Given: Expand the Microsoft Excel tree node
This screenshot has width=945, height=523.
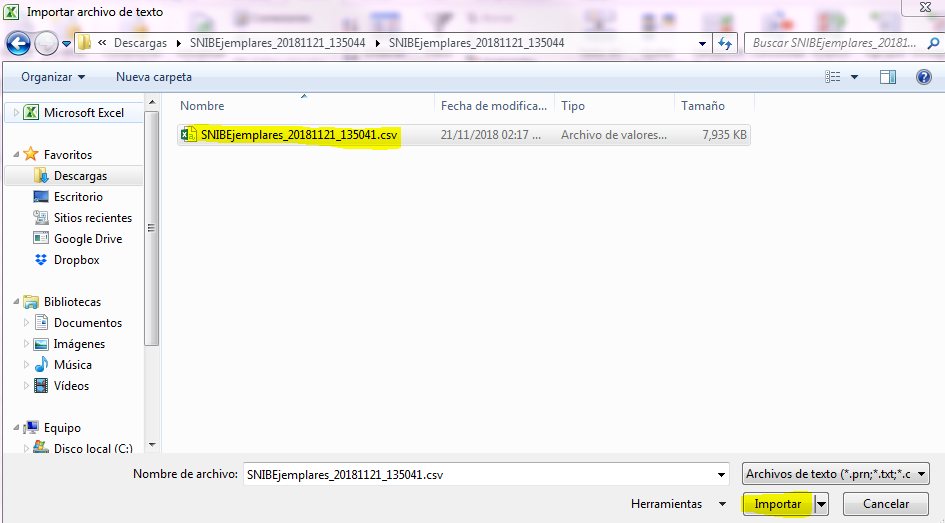Looking at the screenshot, I should [x=15, y=113].
